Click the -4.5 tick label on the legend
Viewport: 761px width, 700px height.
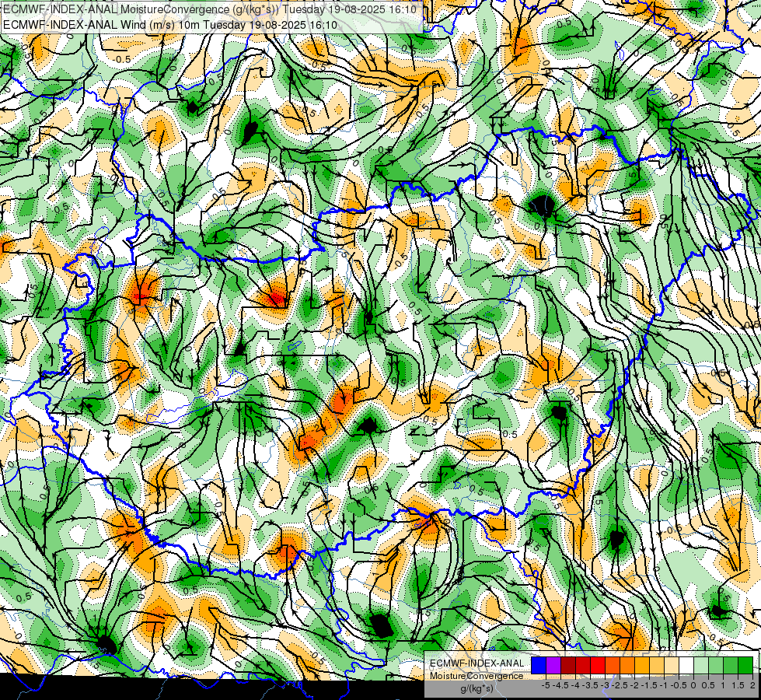tap(561, 685)
